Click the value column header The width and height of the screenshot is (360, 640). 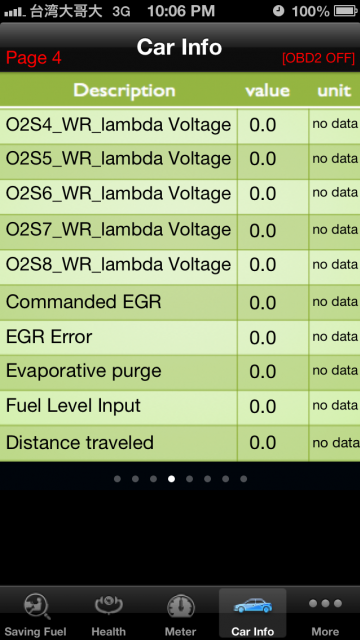pos(268,91)
